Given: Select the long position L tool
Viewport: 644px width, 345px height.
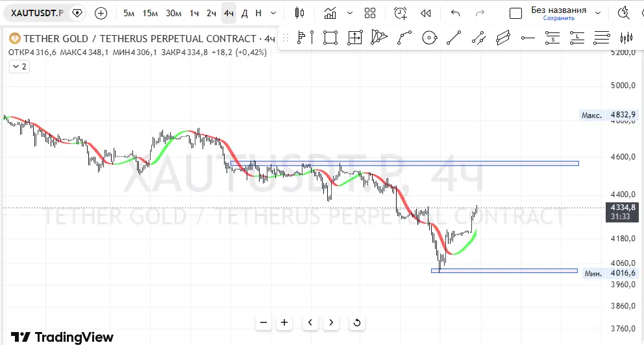Looking at the screenshot, I should click(577, 38).
